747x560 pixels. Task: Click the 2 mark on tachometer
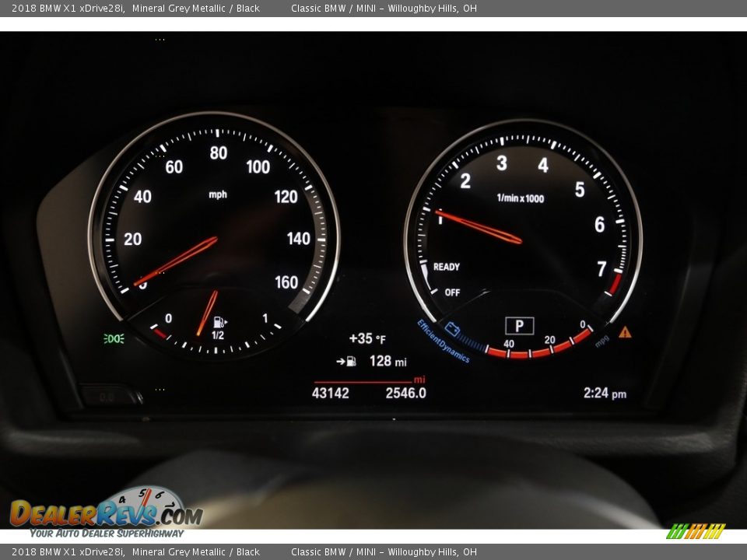[465, 181]
